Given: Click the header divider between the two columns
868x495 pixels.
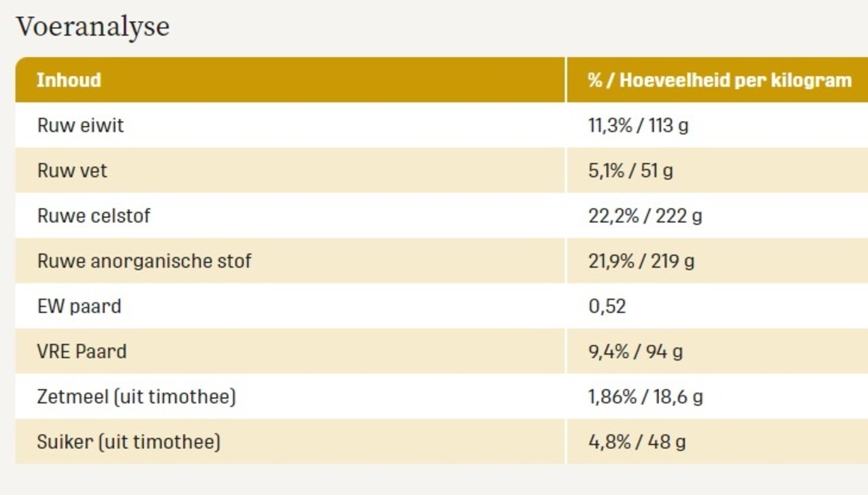Looking at the screenshot, I should click(x=566, y=80).
